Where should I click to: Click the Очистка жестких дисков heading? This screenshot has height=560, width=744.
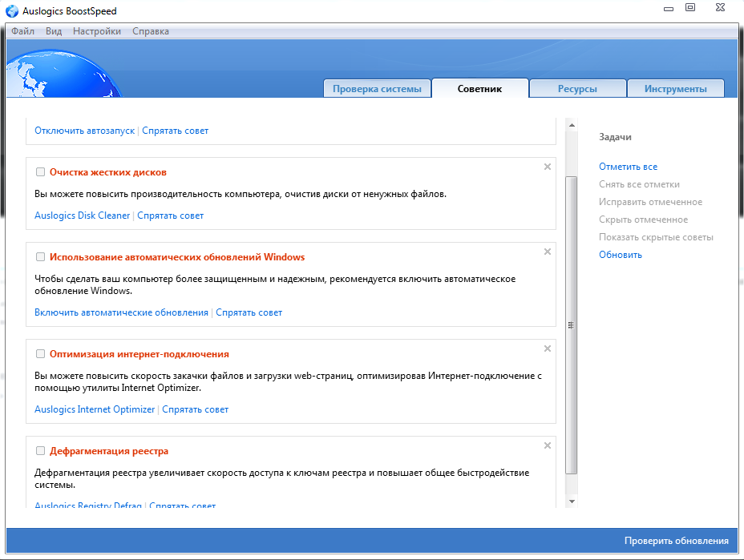pos(108,172)
